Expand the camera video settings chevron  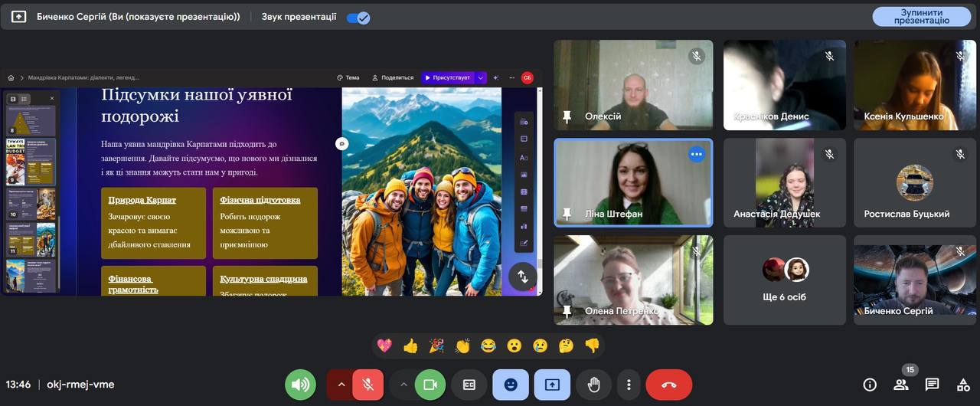403,385
